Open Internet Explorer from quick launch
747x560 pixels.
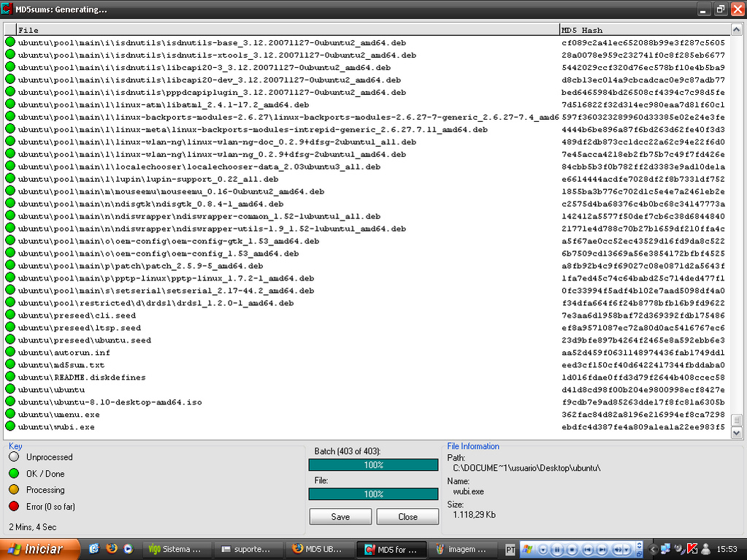point(94,549)
